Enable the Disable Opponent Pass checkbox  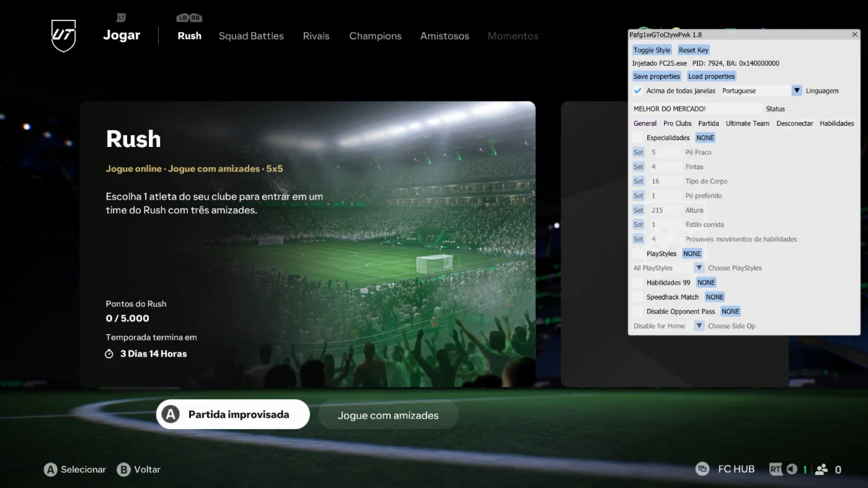pyautogui.click(x=637, y=311)
